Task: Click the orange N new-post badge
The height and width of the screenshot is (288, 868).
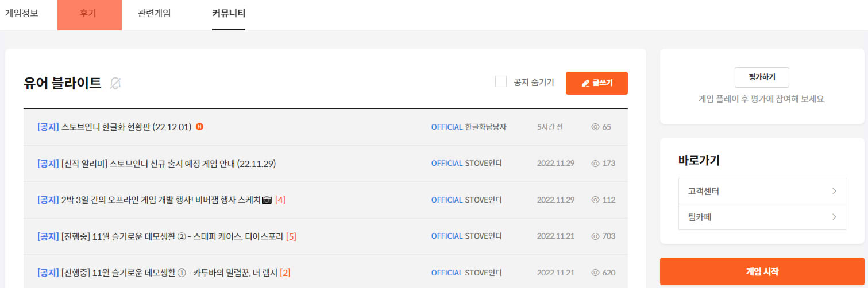Action: [199, 127]
